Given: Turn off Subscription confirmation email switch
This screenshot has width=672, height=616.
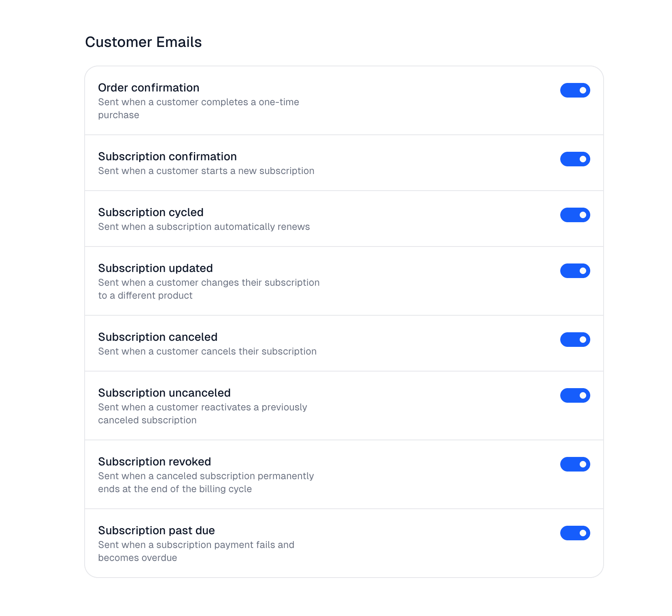Looking at the screenshot, I should [x=575, y=159].
